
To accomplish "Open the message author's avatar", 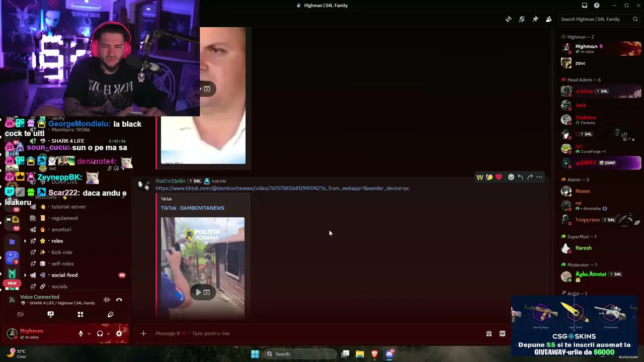I will click(144, 185).
